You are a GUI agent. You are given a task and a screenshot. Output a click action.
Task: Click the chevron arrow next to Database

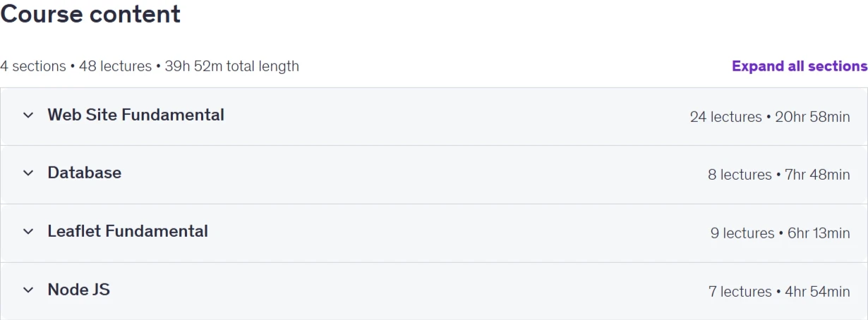click(28, 173)
